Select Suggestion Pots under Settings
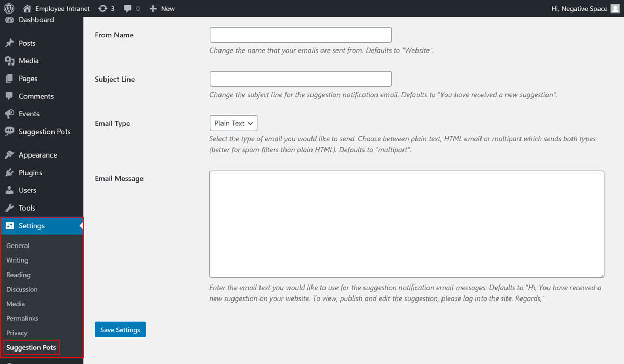This screenshot has width=624, height=364. (31, 347)
